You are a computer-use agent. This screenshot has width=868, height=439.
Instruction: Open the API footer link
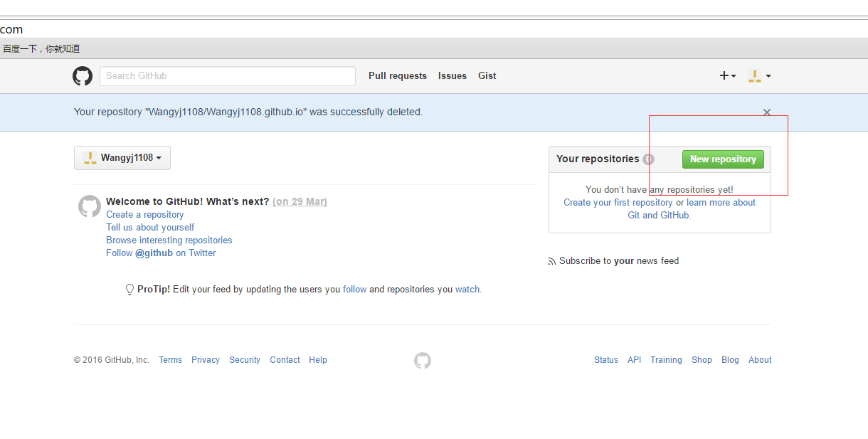635,360
